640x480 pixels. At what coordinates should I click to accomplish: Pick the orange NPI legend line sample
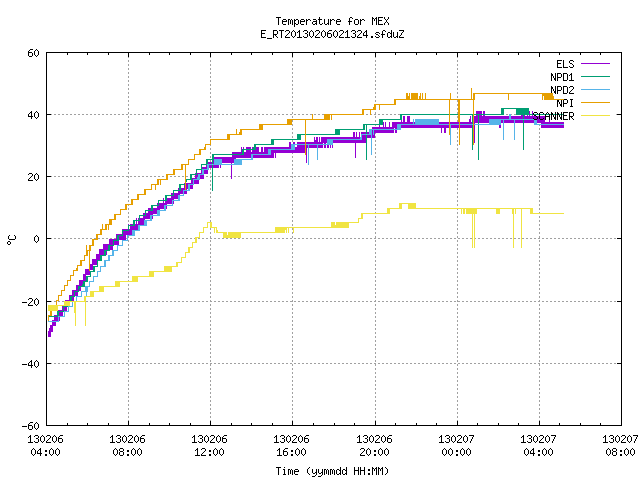click(596, 102)
